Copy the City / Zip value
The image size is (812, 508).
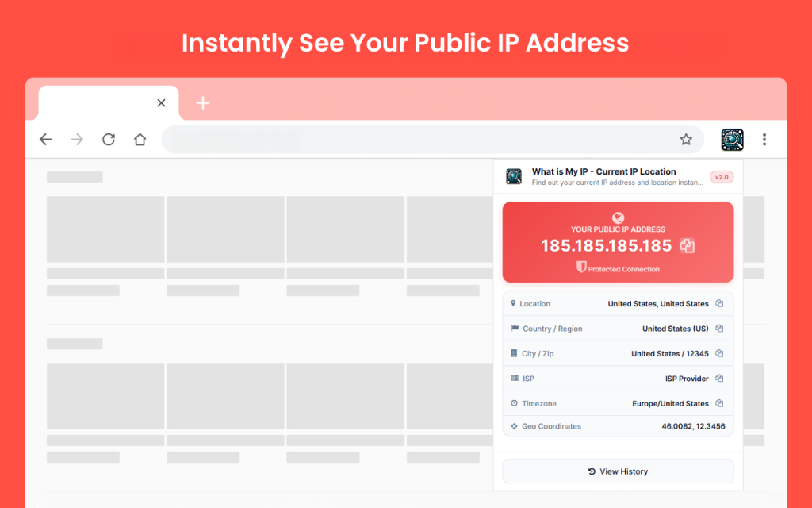719,353
